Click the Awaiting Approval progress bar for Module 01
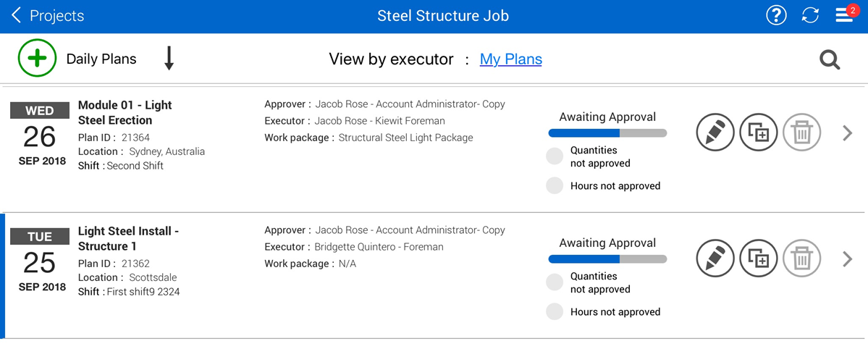The width and height of the screenshot is (868, 349). tap(607, 133)
